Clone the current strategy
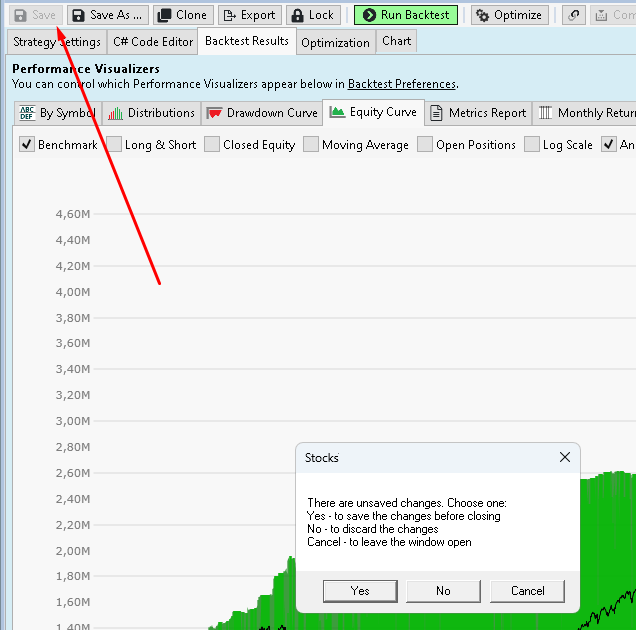Viewport: 636px width, 630px height. point(183,15)
